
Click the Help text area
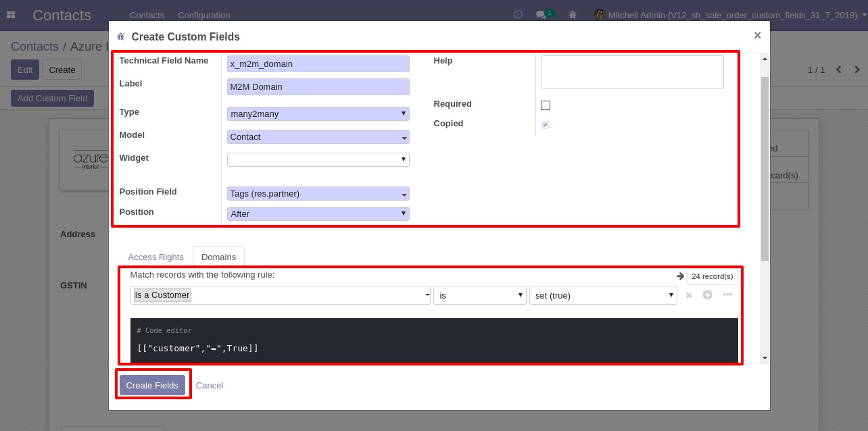tap(633, 72)
